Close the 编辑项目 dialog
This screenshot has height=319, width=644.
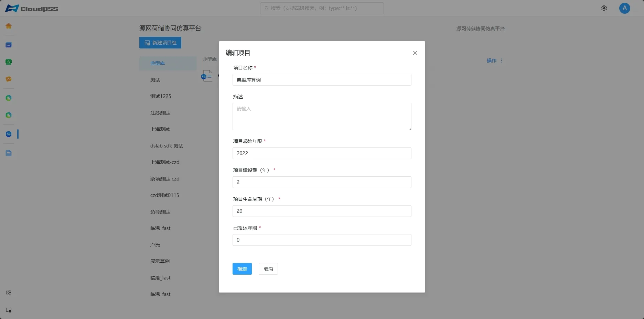415,53
